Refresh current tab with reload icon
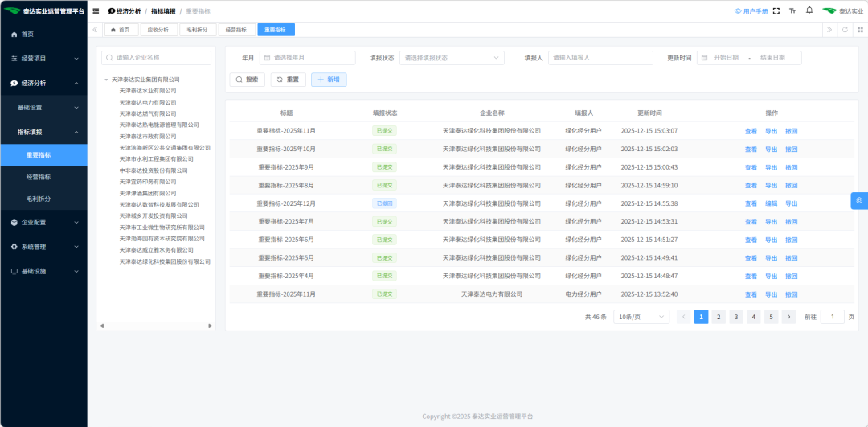Screen dimensions: 868x427 pos(844,30)
